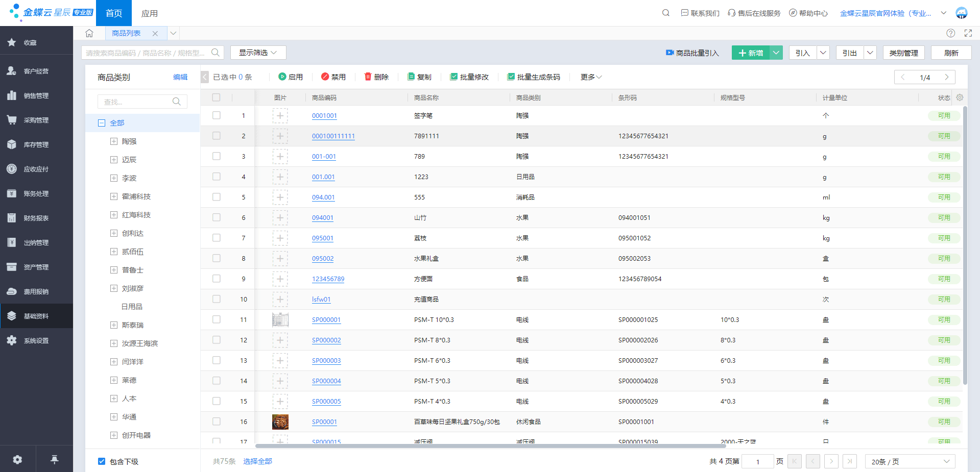Open the tab list dropdown chevron

click(x=174, y=33)
